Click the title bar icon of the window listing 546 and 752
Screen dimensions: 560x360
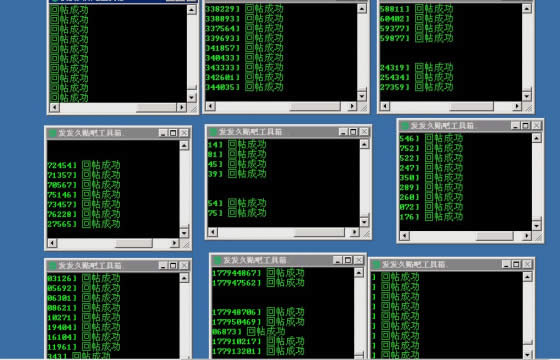coord(405,125)
